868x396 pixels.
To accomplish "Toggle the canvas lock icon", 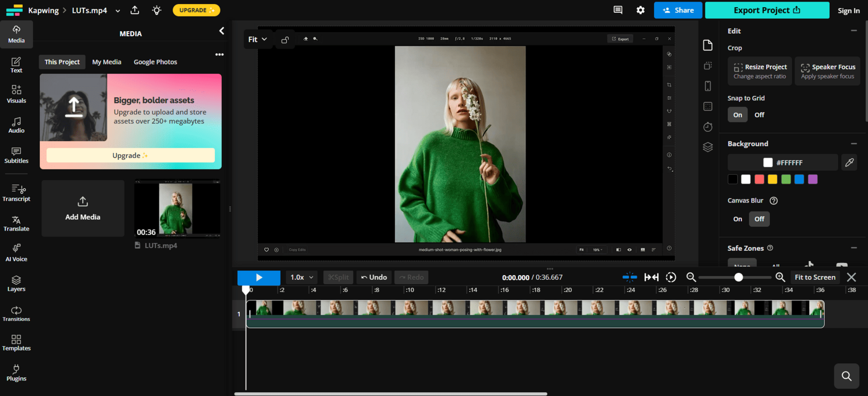I will point(285,40).
